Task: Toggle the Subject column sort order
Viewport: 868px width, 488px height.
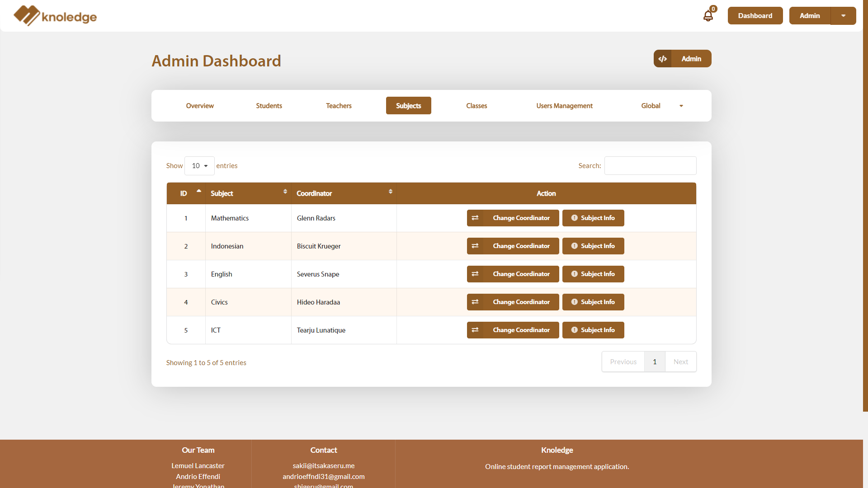Action: tap(285, 193)
